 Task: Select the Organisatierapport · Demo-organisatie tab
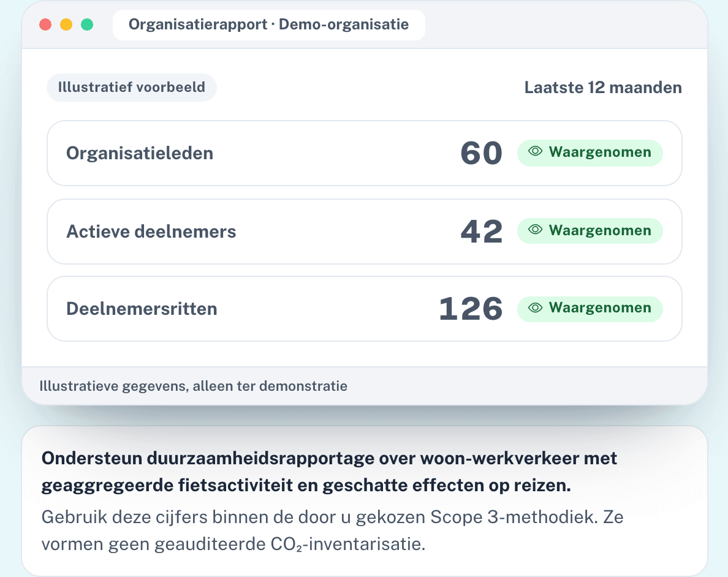(269, 25)
